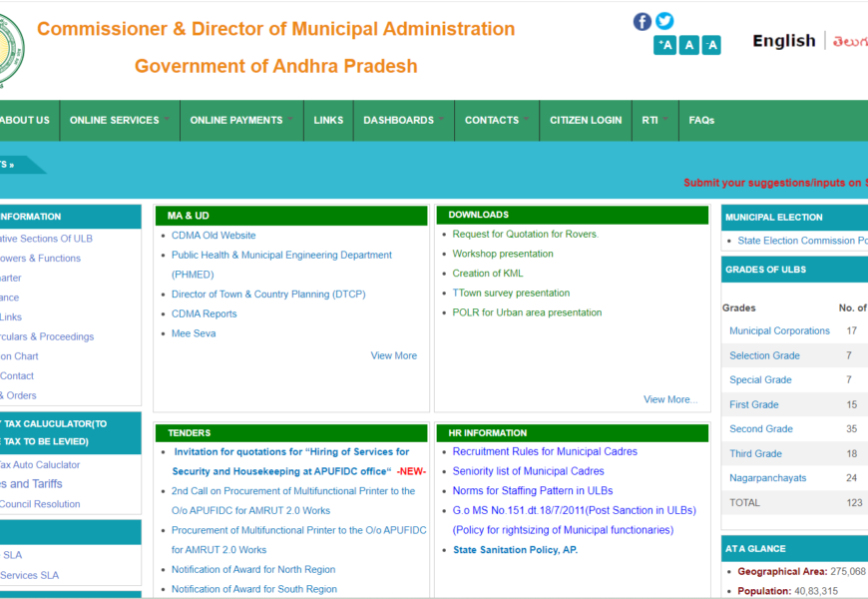Click the decrease font size A- icon
The image size is (868, 599).
click(x=711, y=45)
